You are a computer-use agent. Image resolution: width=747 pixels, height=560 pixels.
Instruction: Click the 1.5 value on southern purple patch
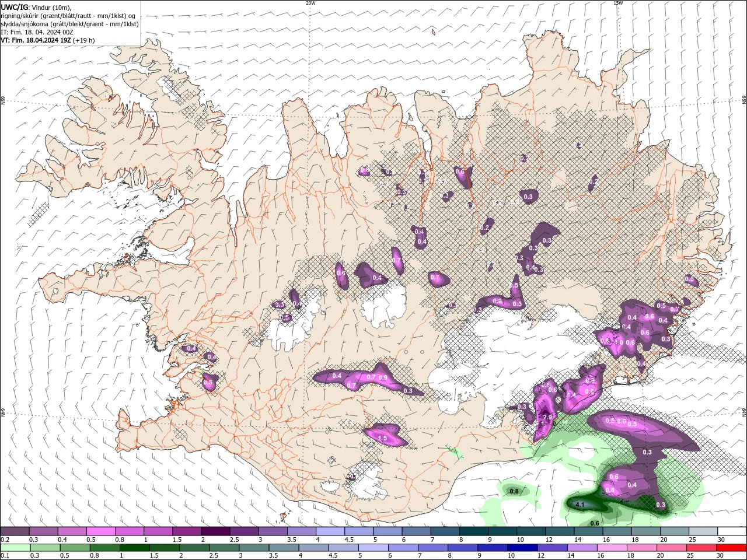pos(383,438)
